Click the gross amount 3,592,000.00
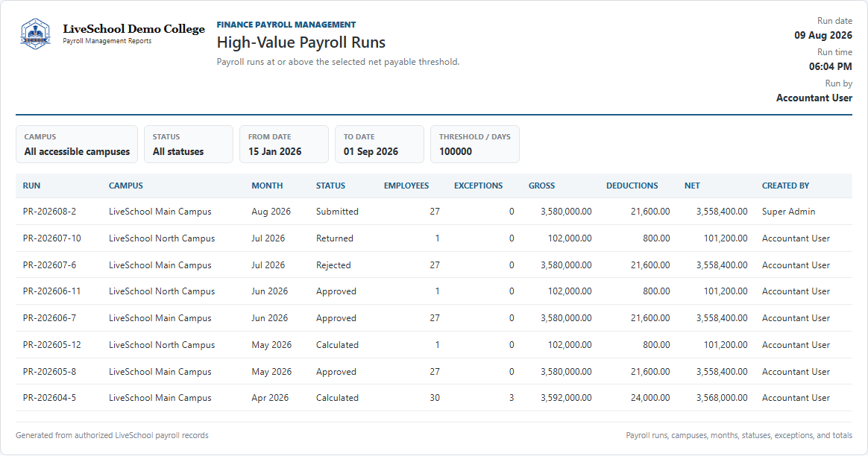The height and width of the screenshot is (456, 868). 566,398
